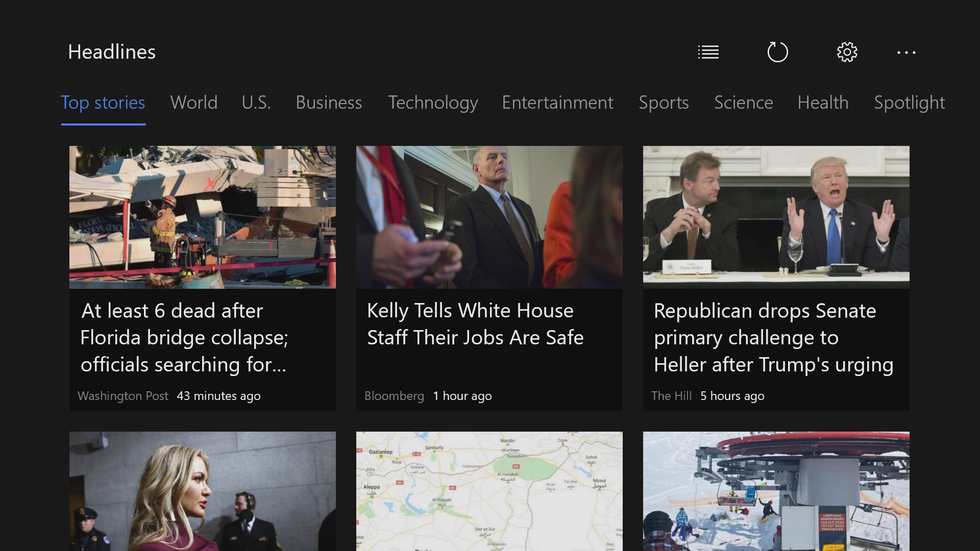
Task: Switch to the Sports tab
Action: click(x=664, y=103)
